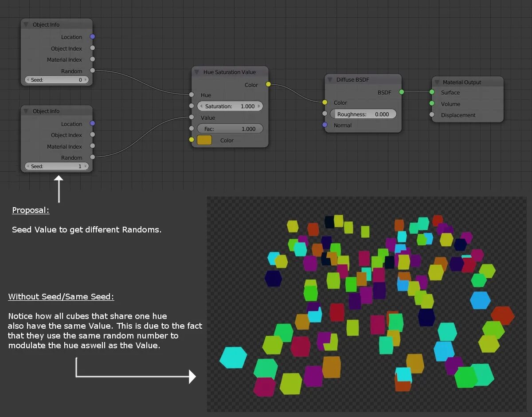Image resolution: width=532 pixels, height=417 pixels.
Task: Click the Fac value field
Action: pos(230,129)
